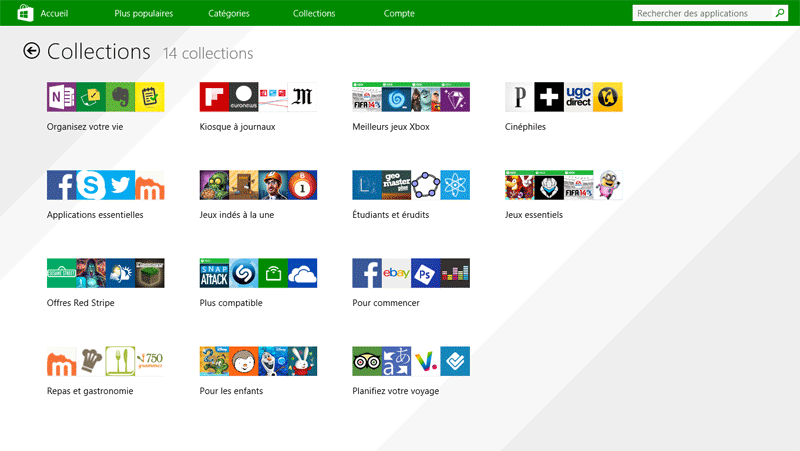The width and height of the screenshot is (800, 451).
Task: Click the Flipboard app icon
Action: [x=214, y=97]
